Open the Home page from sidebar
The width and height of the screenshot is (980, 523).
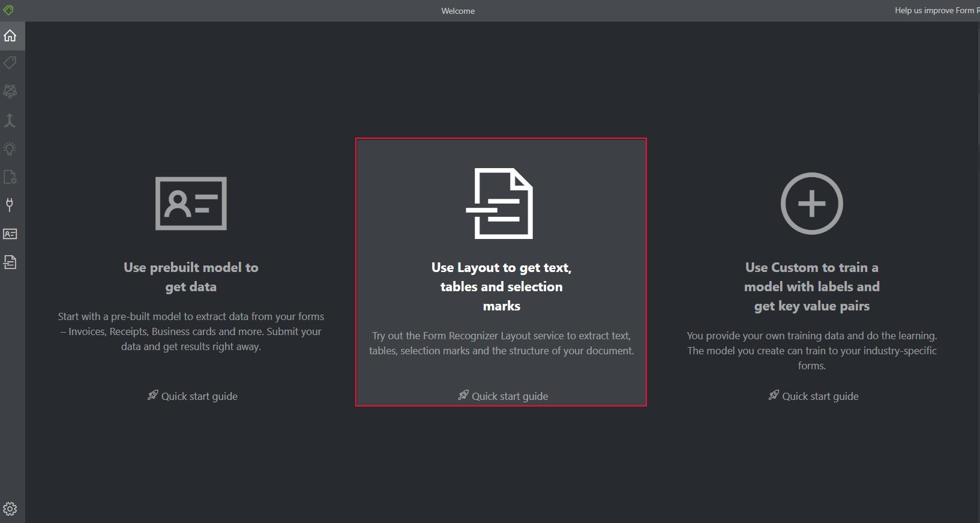10,35
